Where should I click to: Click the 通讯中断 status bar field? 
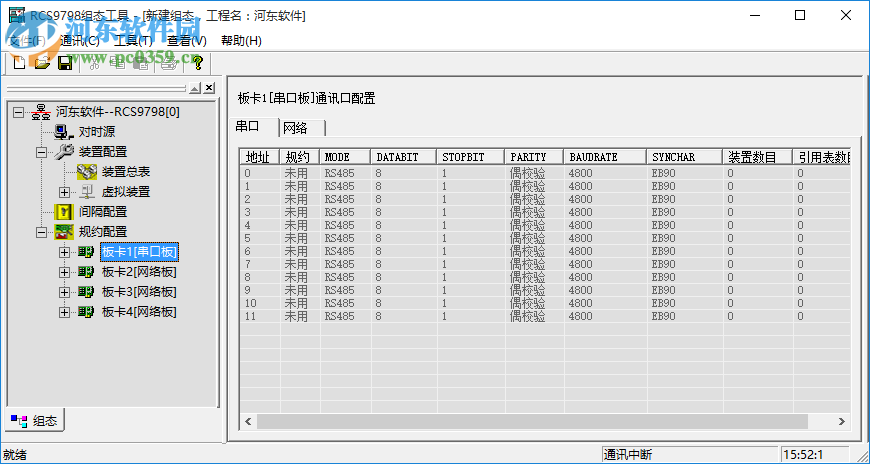(x=688, y=455)
